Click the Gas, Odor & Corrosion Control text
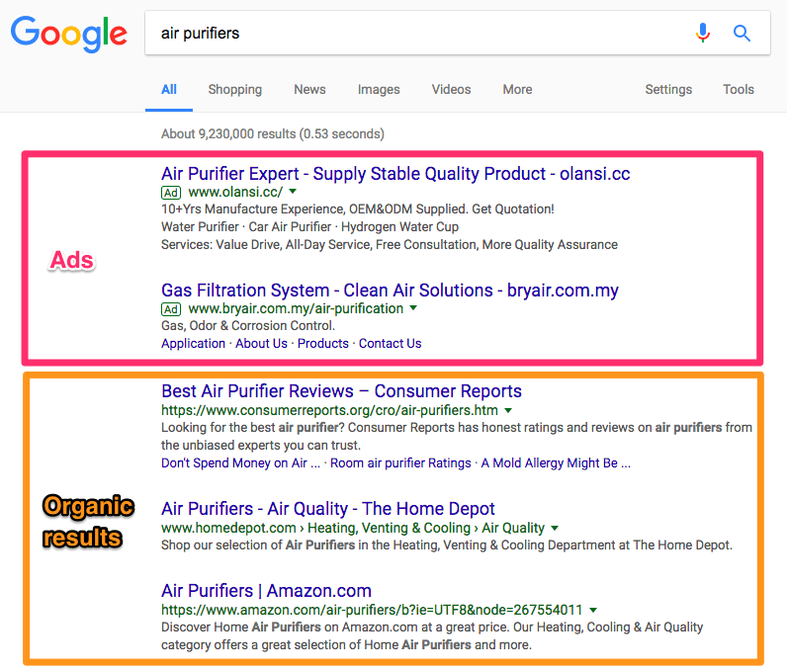Screen dimensions: 787x672 [x=248, y=326]
